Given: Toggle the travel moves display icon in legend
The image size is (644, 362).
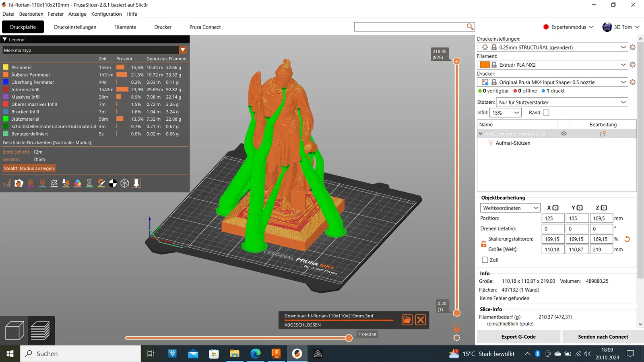Looking at the screenshot, I should tap(7, 183).
